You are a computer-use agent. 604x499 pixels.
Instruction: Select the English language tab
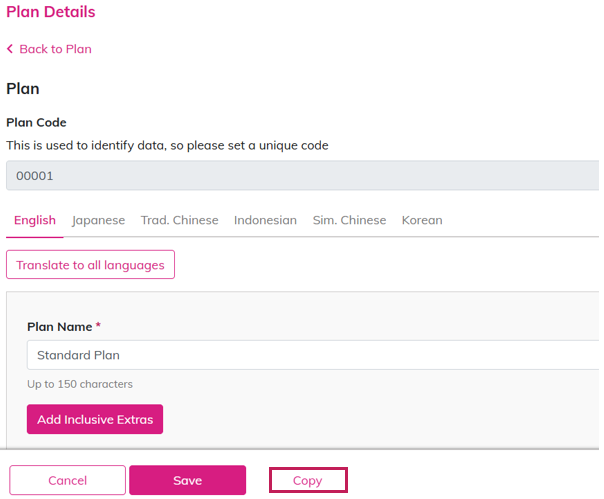(35, 220)
